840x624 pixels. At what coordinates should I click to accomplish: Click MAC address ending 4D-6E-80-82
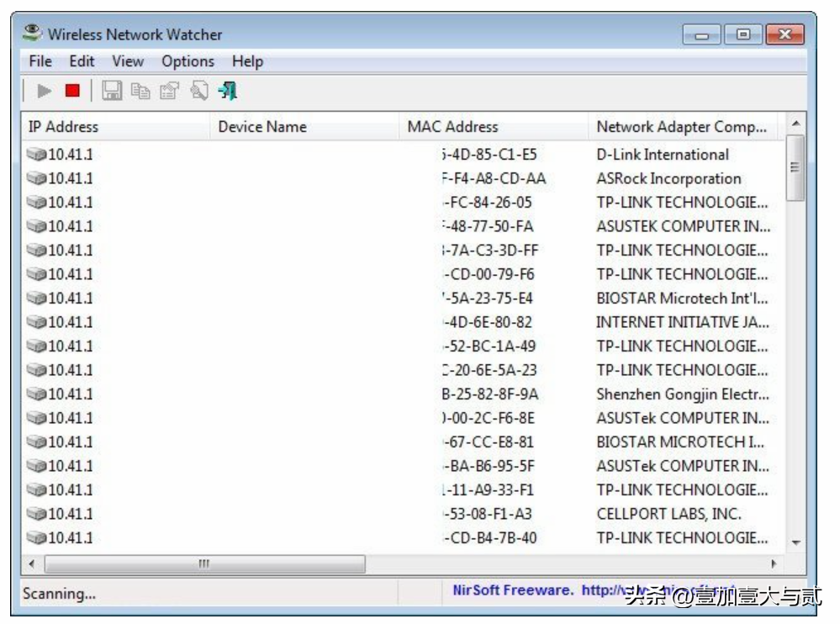coord(487,322)
